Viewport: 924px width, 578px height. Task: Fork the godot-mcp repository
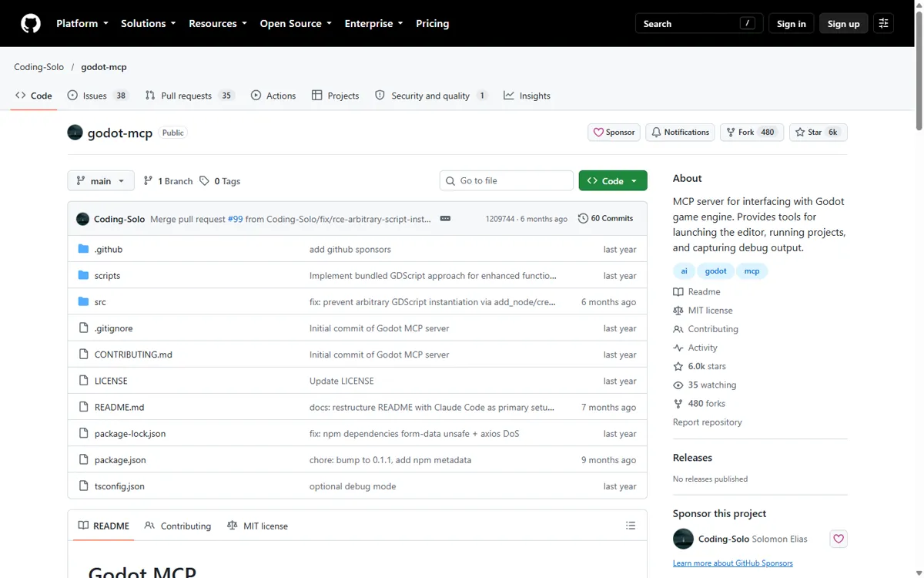pyautogui.click(x=752, y=133)
